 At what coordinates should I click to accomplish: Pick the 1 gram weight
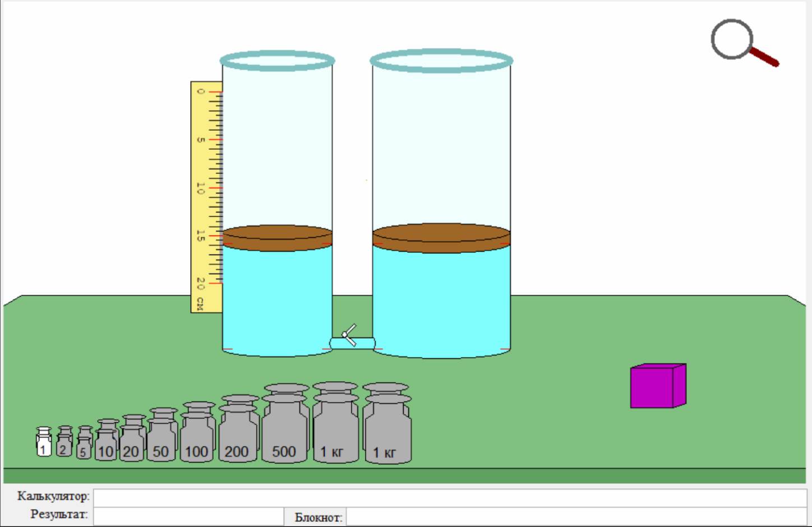click(44, 442)
